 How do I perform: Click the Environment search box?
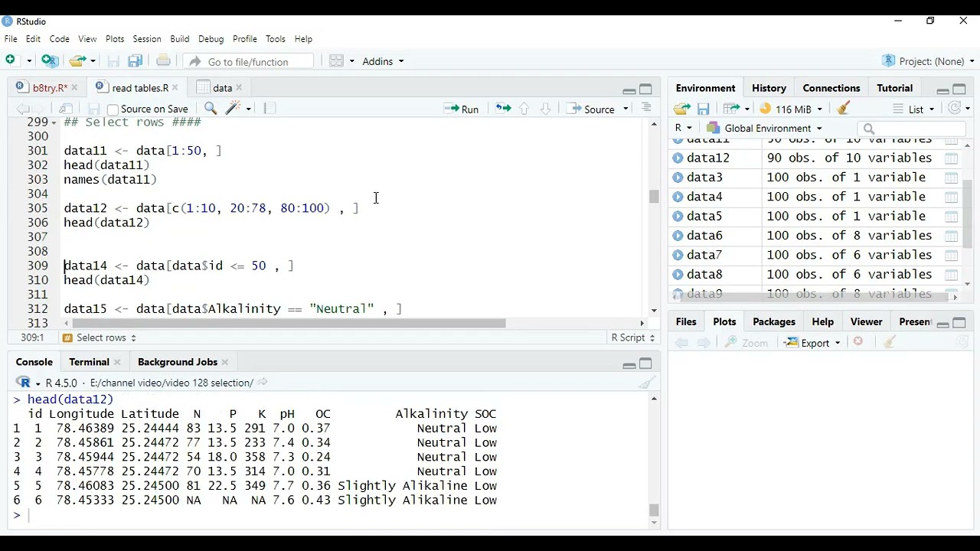pos(911,129)
